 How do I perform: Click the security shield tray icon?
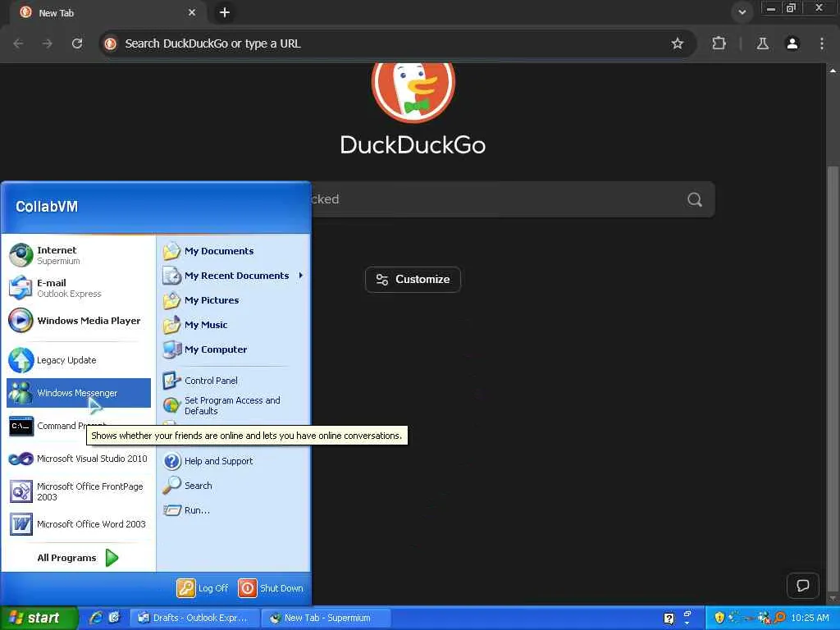point(719,618)
